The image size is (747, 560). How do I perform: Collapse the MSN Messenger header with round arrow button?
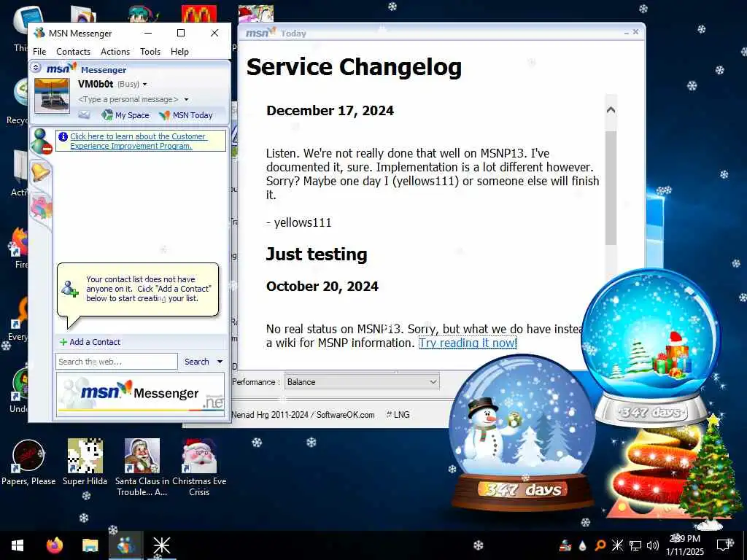(x=36, y=68)
